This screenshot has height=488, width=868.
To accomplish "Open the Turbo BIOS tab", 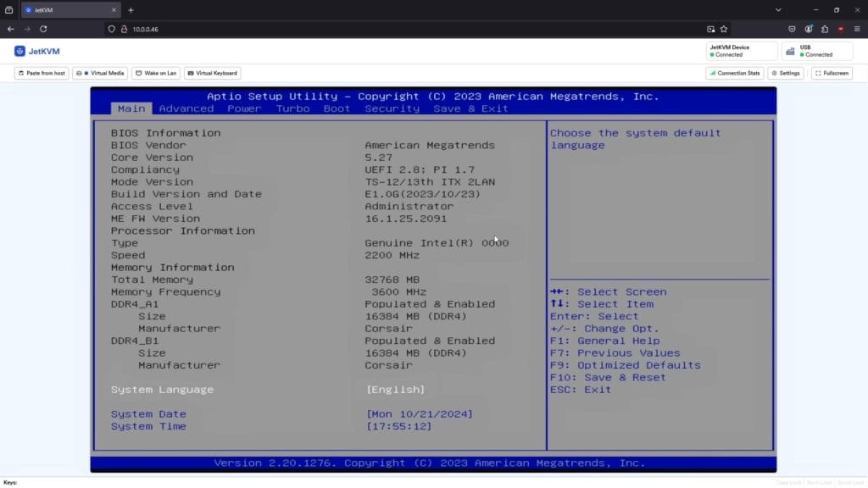I will [292, 108].
